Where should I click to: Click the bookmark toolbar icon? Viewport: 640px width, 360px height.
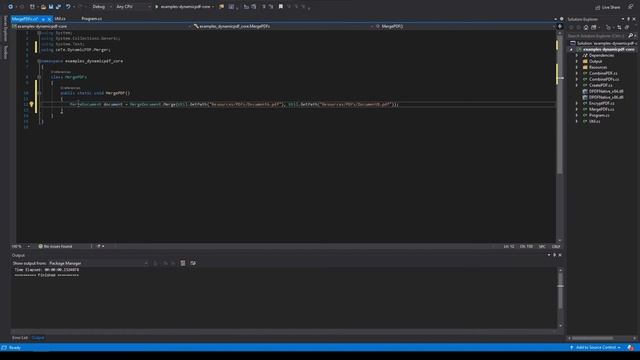click(x=281, y=7)
